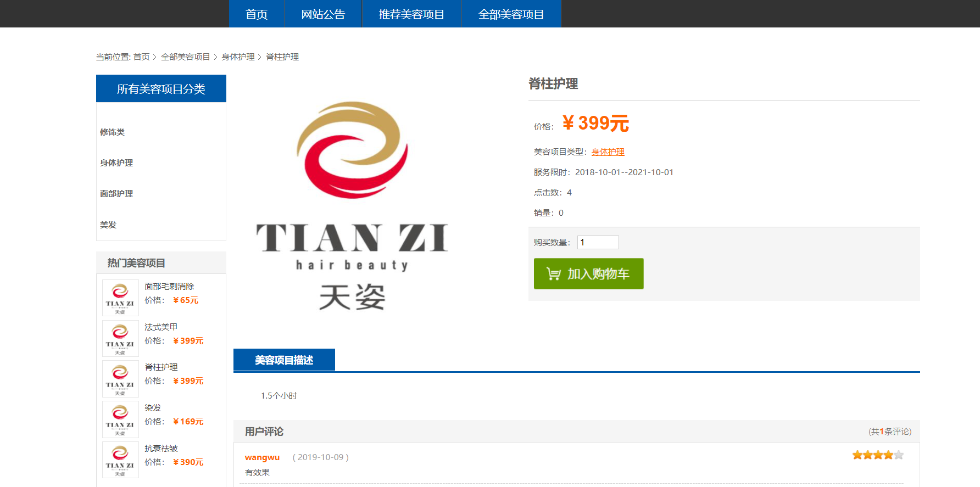Screen dimensions: 980x487
Task: Open the 抗衰祛皱 thumbnail image
Action: (x=120, y=460)
